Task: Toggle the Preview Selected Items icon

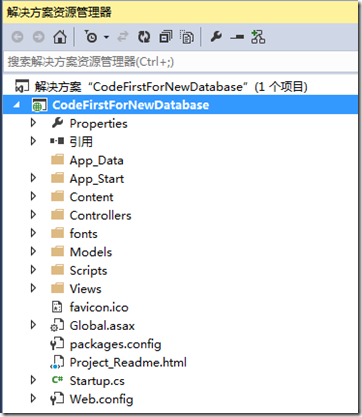Action: coord(237,37)
